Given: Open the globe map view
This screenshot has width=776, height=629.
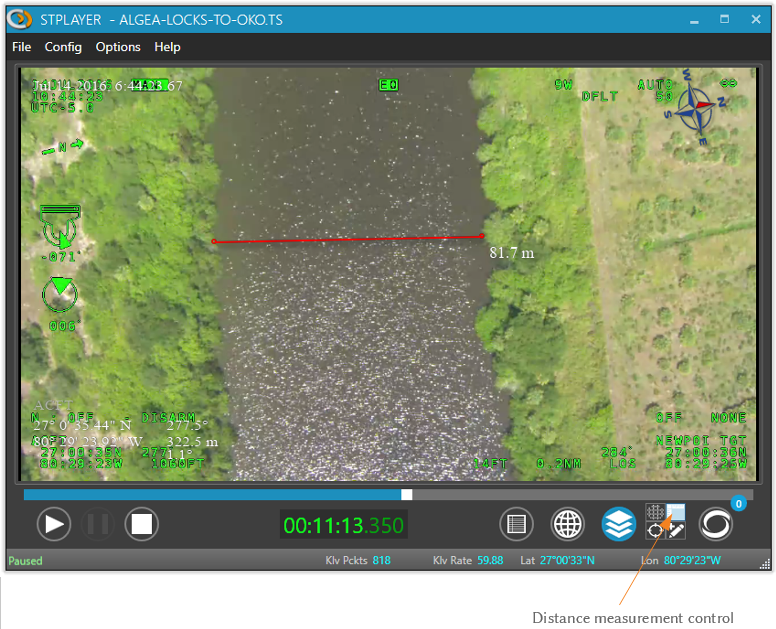Looking at the screenshot, I should point(568,524).
